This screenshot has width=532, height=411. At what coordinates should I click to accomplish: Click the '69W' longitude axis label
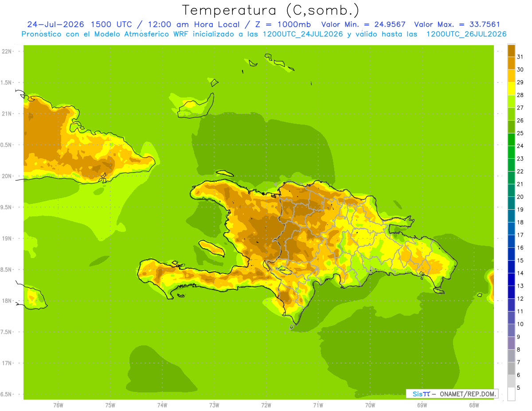point(422,405)
